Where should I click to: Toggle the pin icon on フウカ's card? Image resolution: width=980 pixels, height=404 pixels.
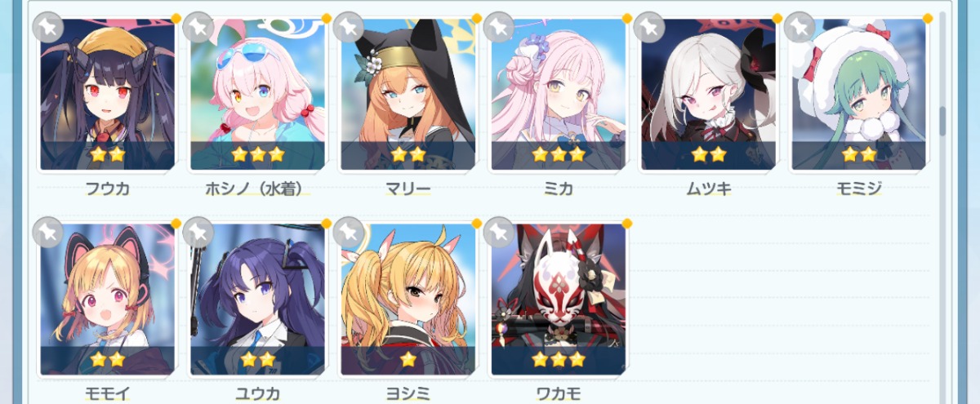point(48,27)
